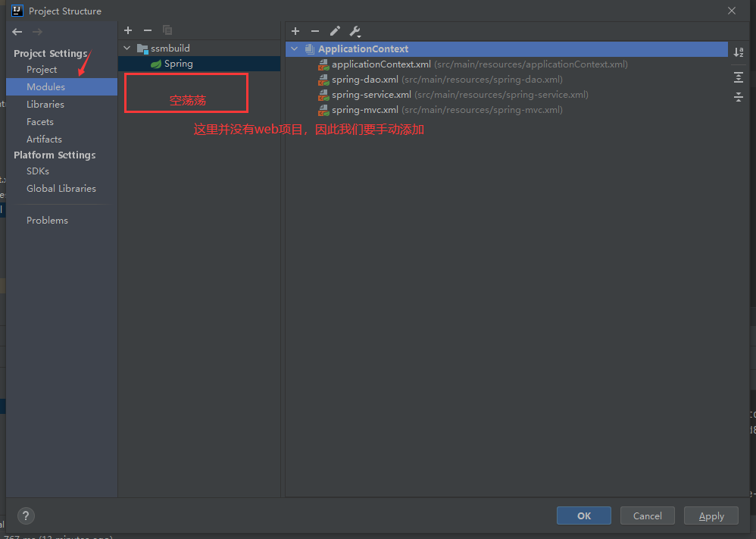Open the wrench settings icon

click(355, 31)
